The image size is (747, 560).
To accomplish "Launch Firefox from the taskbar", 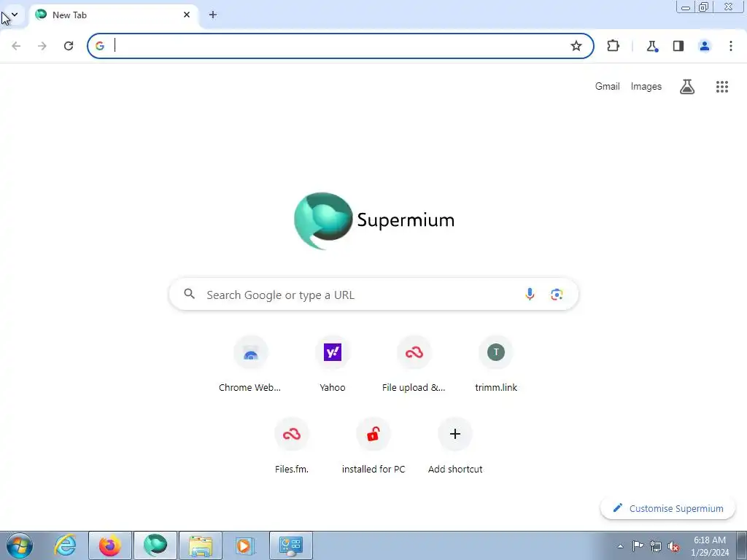I will (x=110, y=545).
